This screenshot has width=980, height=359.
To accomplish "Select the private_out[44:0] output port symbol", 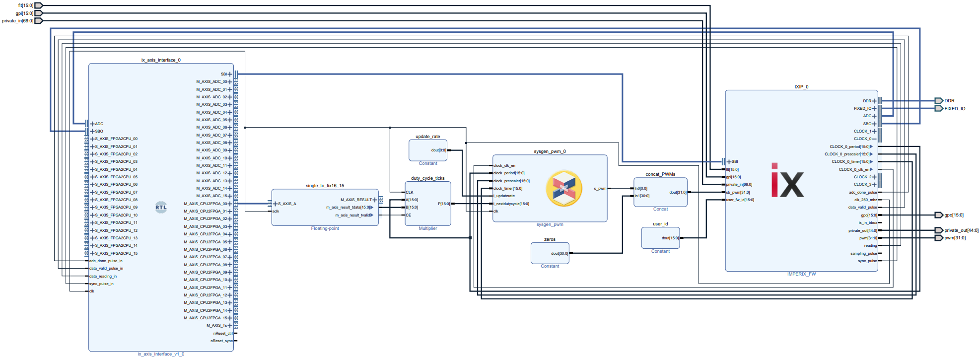I will point(938,230).
